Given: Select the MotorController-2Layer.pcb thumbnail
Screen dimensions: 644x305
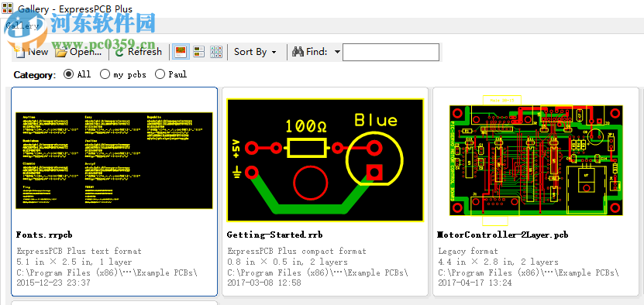Looking at the screenshot, I should (536, 160).
